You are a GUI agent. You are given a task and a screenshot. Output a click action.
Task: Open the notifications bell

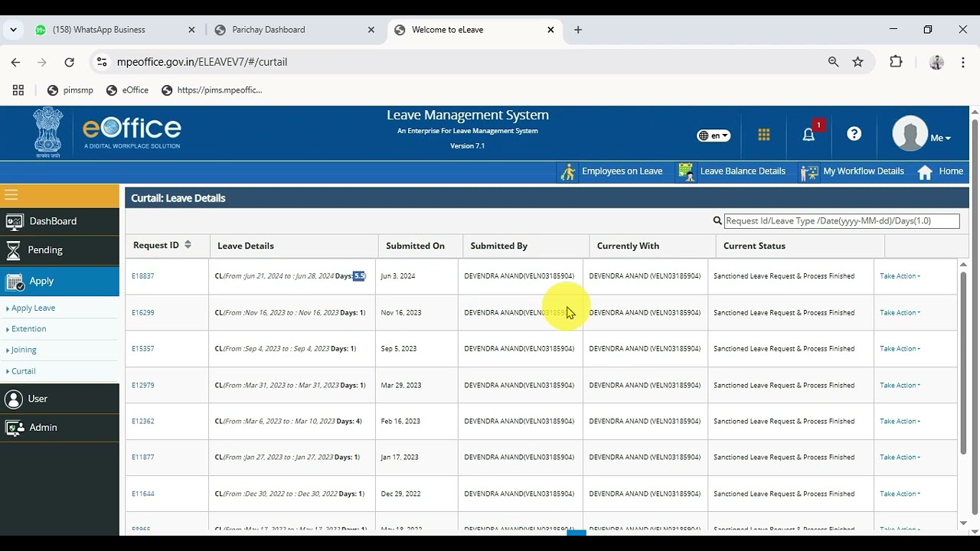pyautogui.click(x=808, y=135)
